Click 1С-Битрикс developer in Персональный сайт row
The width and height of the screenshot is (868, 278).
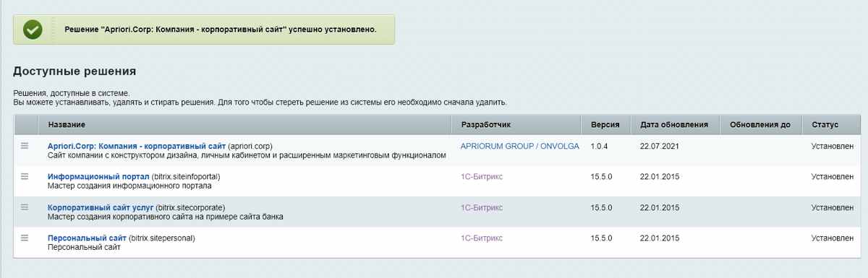482,238
